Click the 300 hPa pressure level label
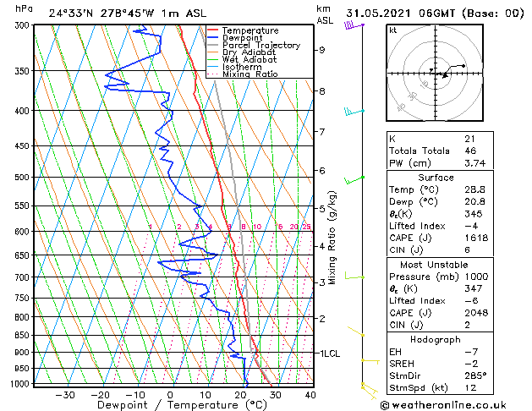The height and width of the screenshot is (411, 532). pyautogui.click(x=22, y=25)
